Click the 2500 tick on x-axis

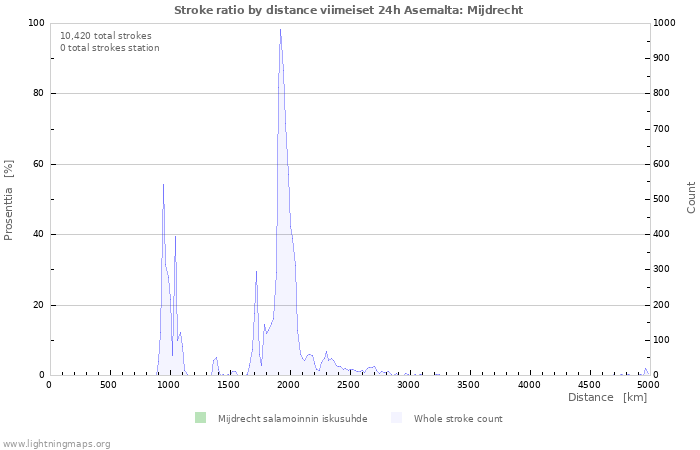[x=348, y=384]
